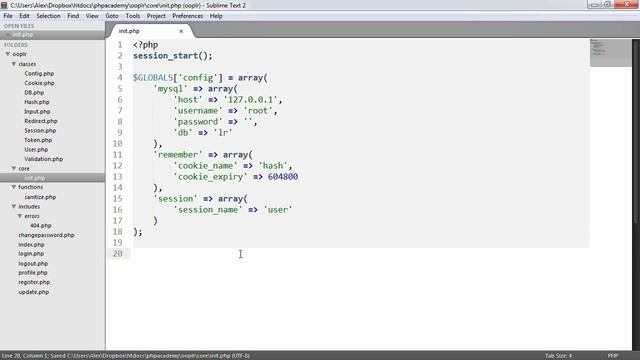Screen dimensions: 640x360
Task: Collapse the ooplr folder
Action: 7,54
